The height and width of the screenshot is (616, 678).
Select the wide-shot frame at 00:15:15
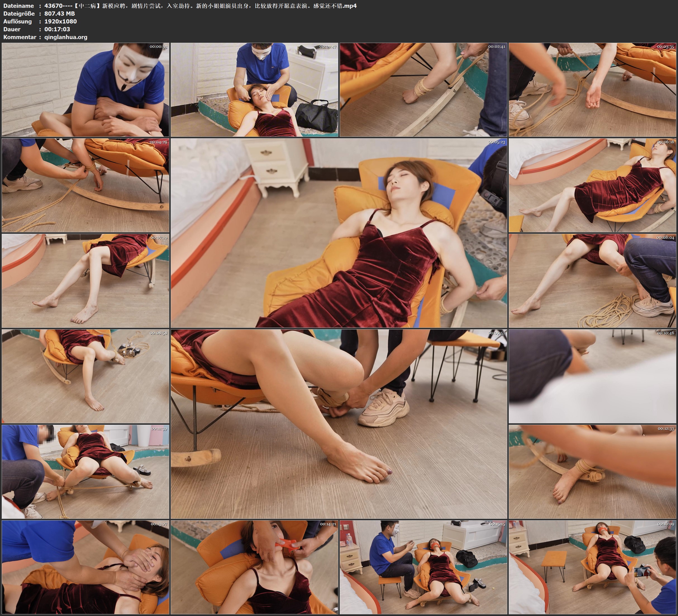[x=424, y=567]
